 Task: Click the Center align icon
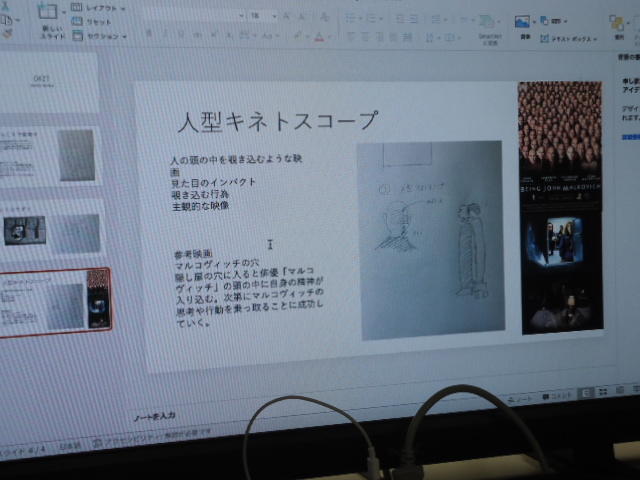click(x=365, y=37)
